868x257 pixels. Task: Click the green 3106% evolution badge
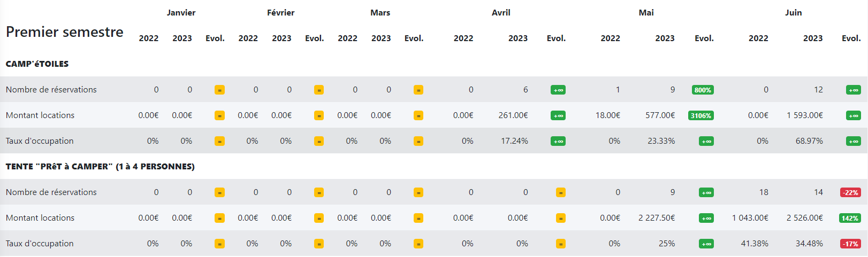(701, 116)
